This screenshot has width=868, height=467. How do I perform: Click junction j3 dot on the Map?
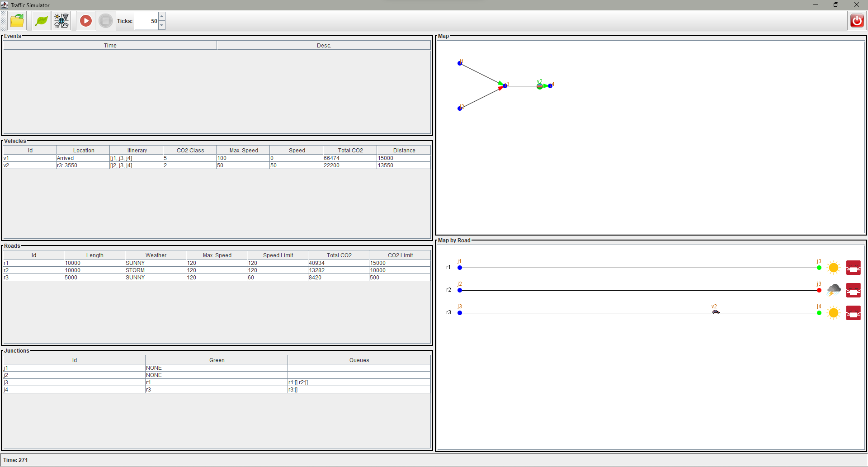pos(505,86)
